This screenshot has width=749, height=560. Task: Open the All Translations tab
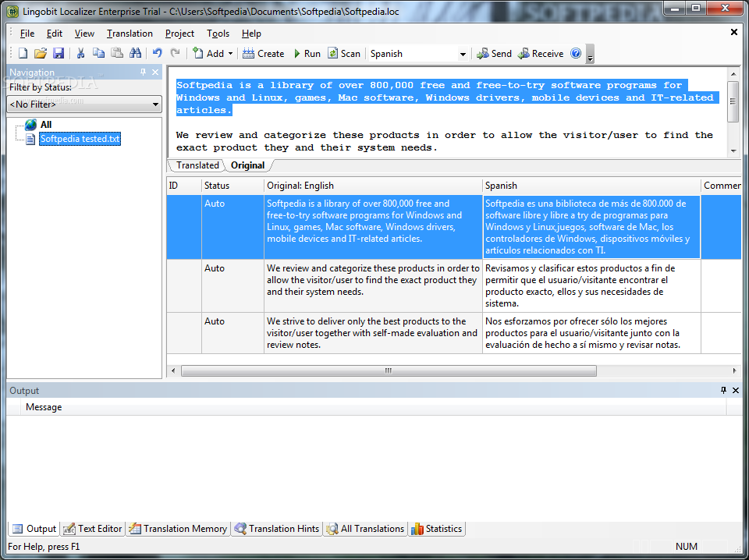pos(365,529)
